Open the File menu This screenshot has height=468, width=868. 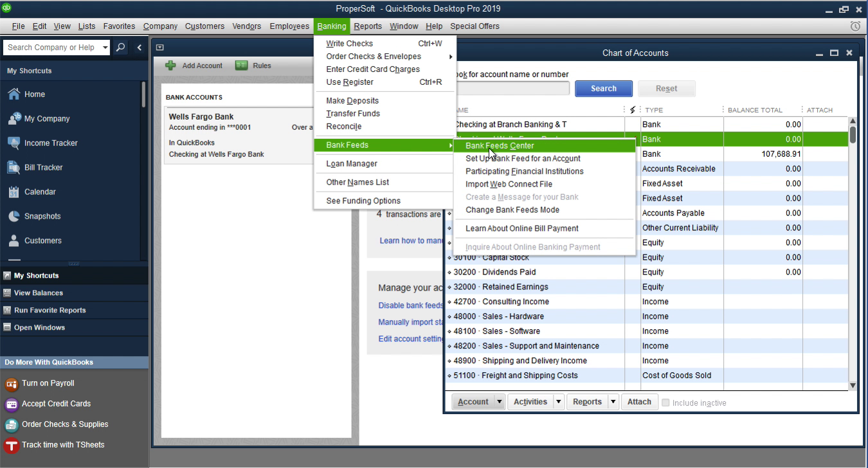click(x=18, y=26)
